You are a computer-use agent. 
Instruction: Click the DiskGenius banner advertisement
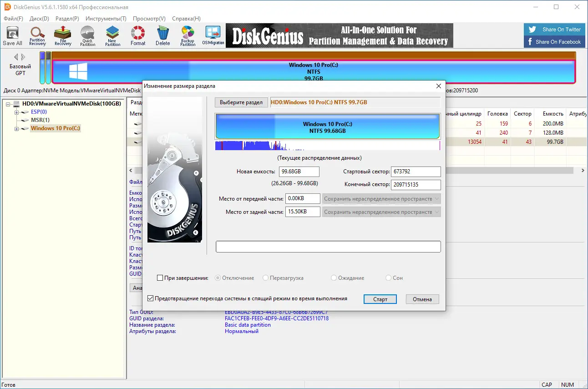(340, 36)
